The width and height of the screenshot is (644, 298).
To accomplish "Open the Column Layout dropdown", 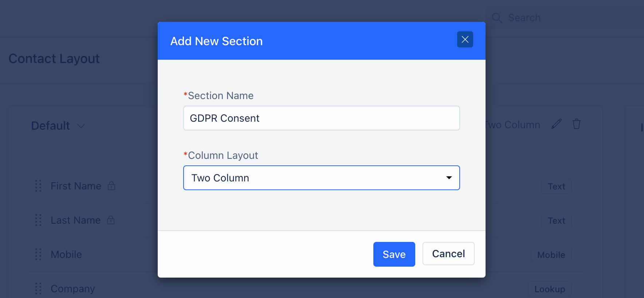I will point(322,178).
